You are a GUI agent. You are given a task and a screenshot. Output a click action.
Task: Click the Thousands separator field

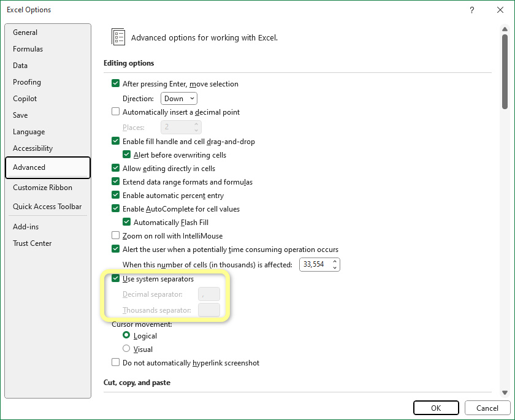pos(209,310)
